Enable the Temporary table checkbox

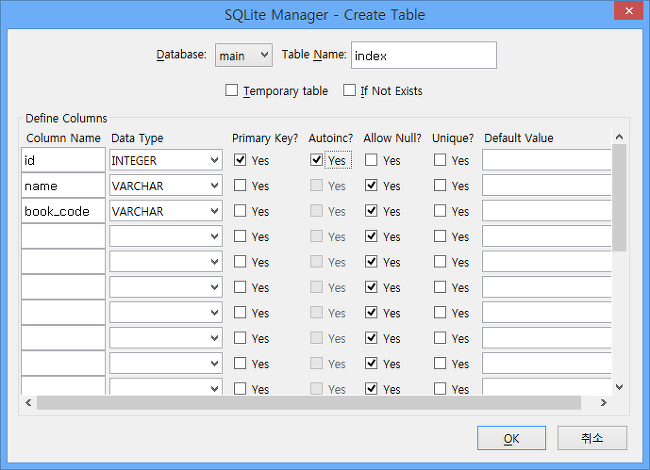231,90
